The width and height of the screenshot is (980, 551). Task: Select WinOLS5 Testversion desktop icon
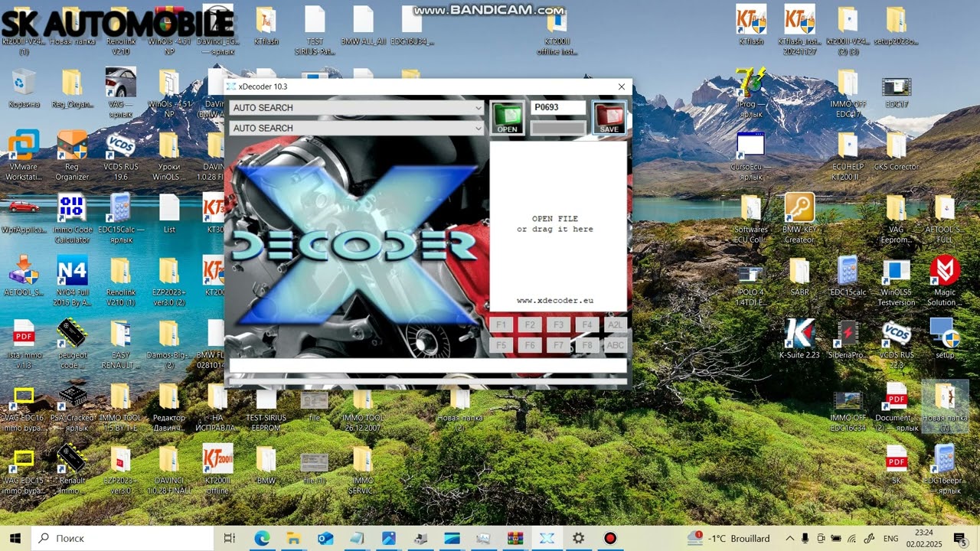(x=896, y=282)
